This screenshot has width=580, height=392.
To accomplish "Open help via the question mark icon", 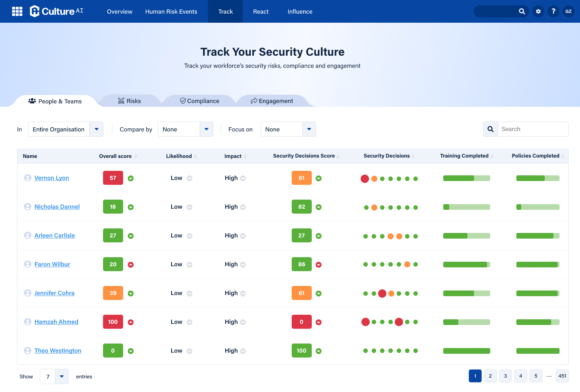I will point(553,11).
